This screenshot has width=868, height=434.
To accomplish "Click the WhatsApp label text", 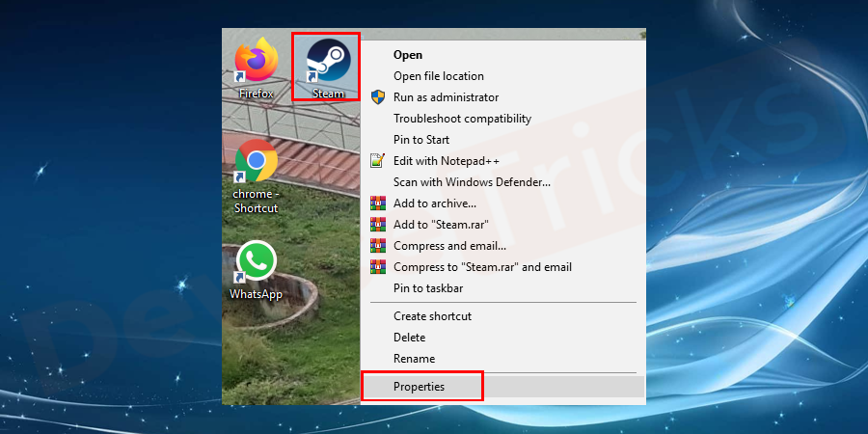I will click(x=256, y=294).
